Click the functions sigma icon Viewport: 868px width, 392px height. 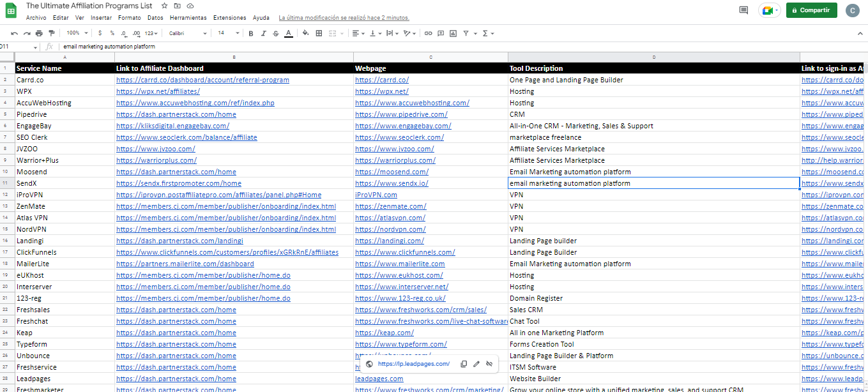click(485, 33)
